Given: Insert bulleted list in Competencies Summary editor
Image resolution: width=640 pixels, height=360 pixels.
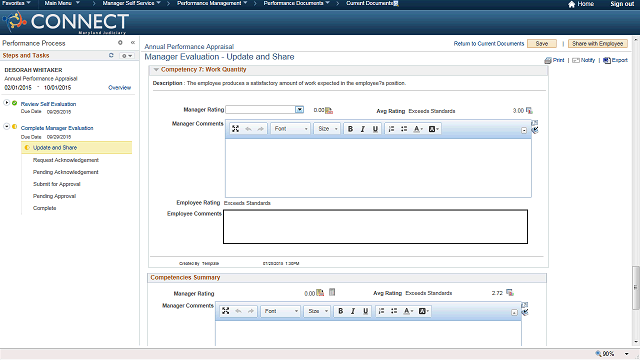Looking at the screenshot, I should [x=394, y=311].
